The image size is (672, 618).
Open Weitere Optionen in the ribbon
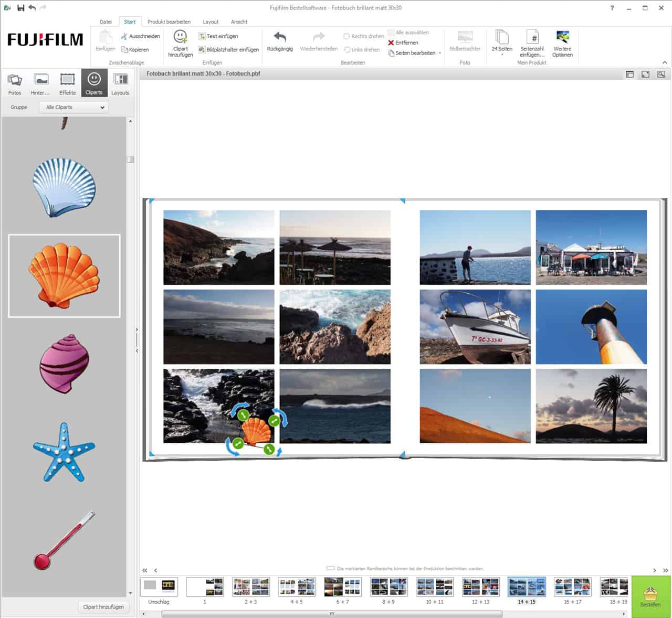[x=562, y=38]
